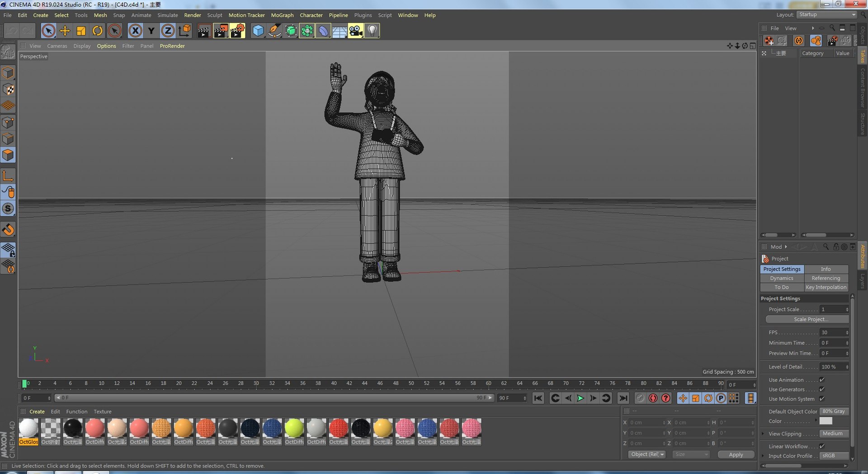Go to start of animation
Screen dimensions: 868x474
538,398
